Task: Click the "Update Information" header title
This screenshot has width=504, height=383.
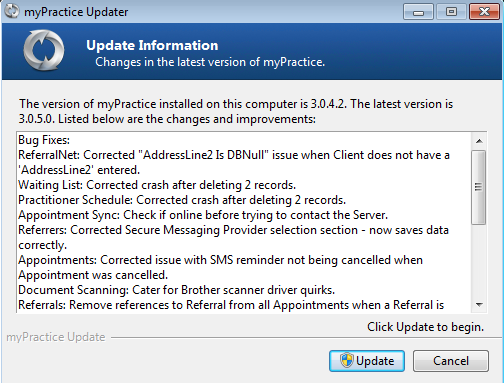Action: click(x=152, y=45)
